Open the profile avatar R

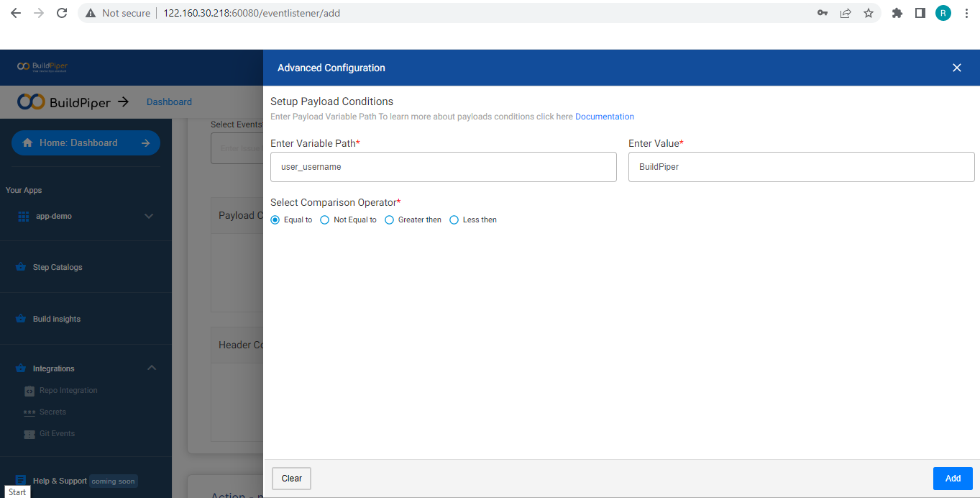coord(943,13)
